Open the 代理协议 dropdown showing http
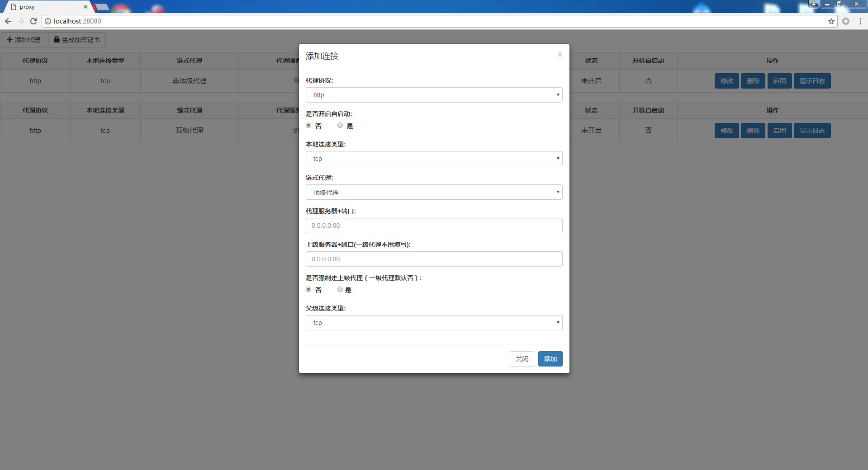Image resolution: width=868 pixels, height=470 pixels. [434, 95]
